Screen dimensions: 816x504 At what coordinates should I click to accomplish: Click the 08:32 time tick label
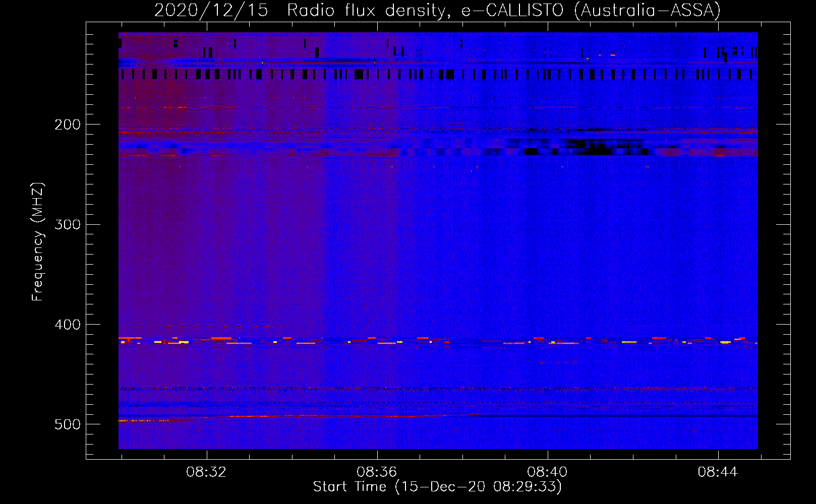coord(206,472)
